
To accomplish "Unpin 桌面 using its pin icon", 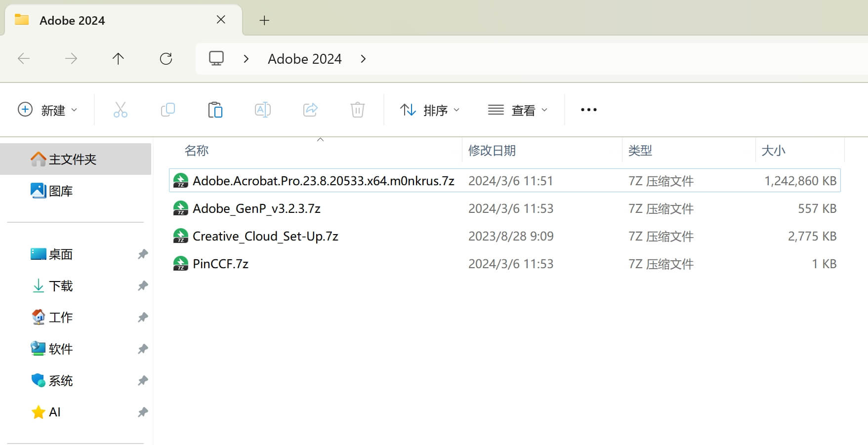I will pyautogui.click(x=143, y=254).
